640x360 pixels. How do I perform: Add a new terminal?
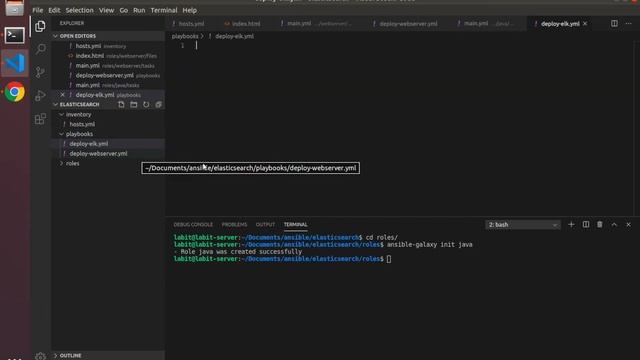(x=571, y=224)
